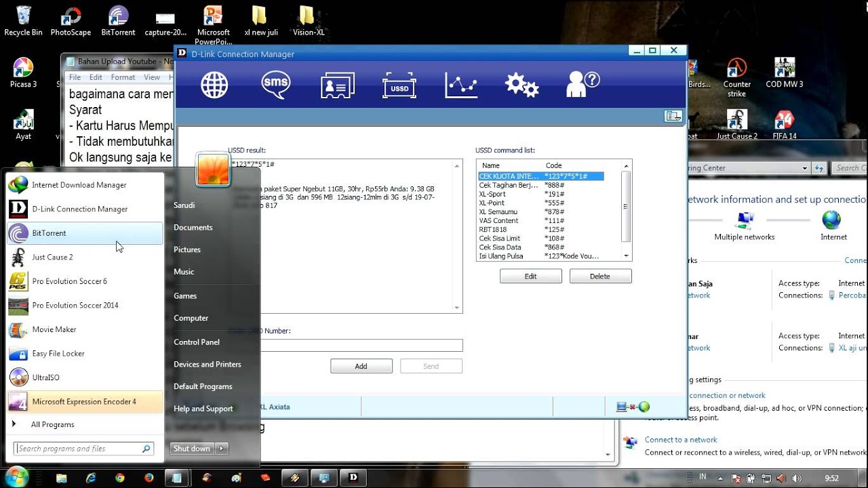Click the connection status icon in D-Link status bar
The image size is (868, 488).
633,407
